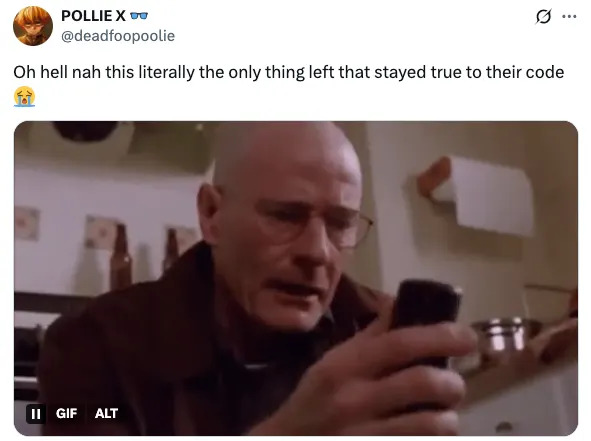Viewport: 591px width, 441px height.
Task: Click the GIF label badge
Action: pyautogui.click(x=66, y=413)
